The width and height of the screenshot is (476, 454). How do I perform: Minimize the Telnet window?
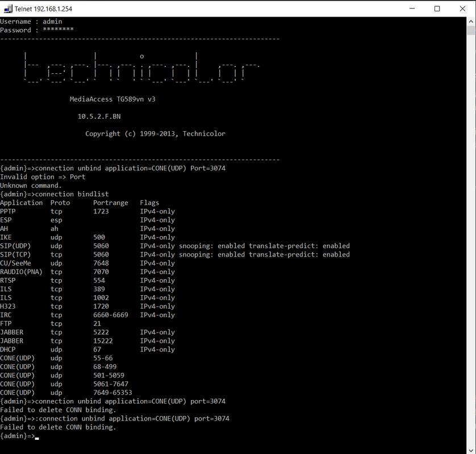(x=412, y=9)
